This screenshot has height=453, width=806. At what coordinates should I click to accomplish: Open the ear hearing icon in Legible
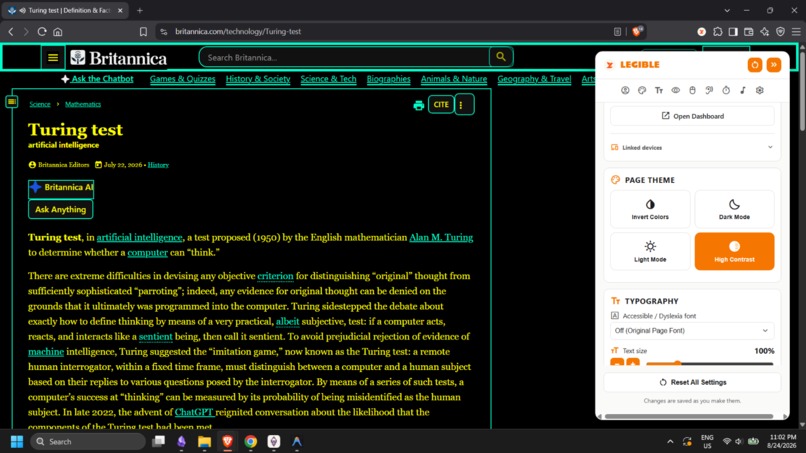tap(709, 90)
